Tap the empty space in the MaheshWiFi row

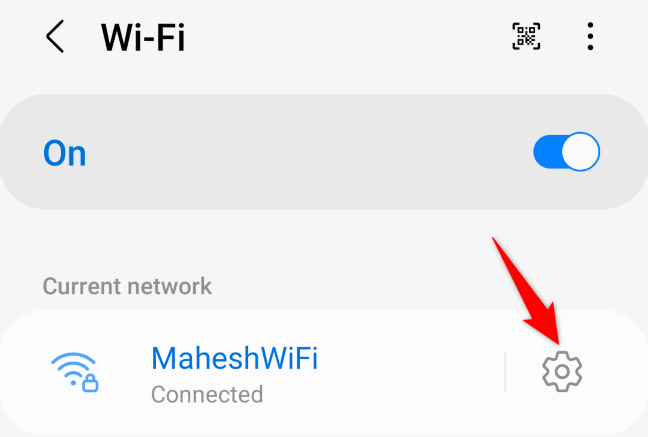409,372
